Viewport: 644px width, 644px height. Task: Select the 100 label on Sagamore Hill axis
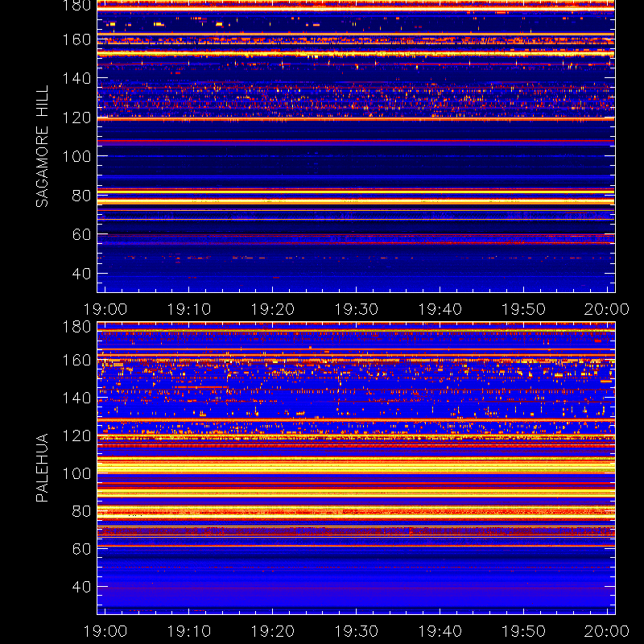click(76, 156)
